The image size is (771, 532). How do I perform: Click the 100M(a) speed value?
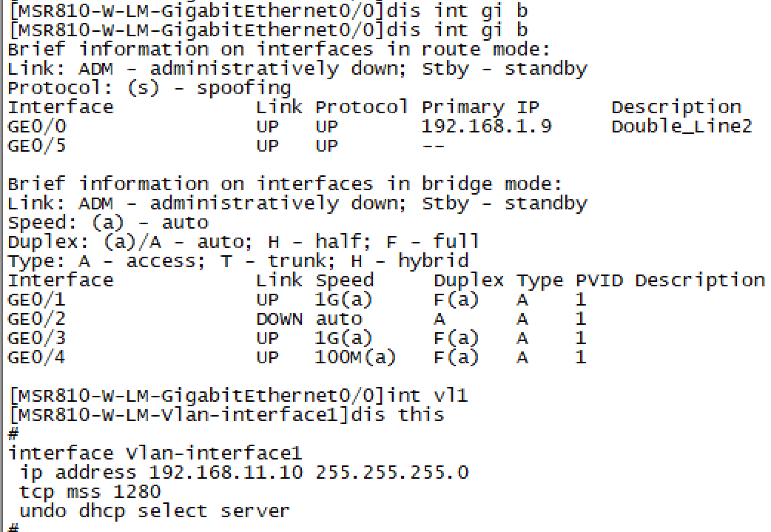click(x=355, y=357)
